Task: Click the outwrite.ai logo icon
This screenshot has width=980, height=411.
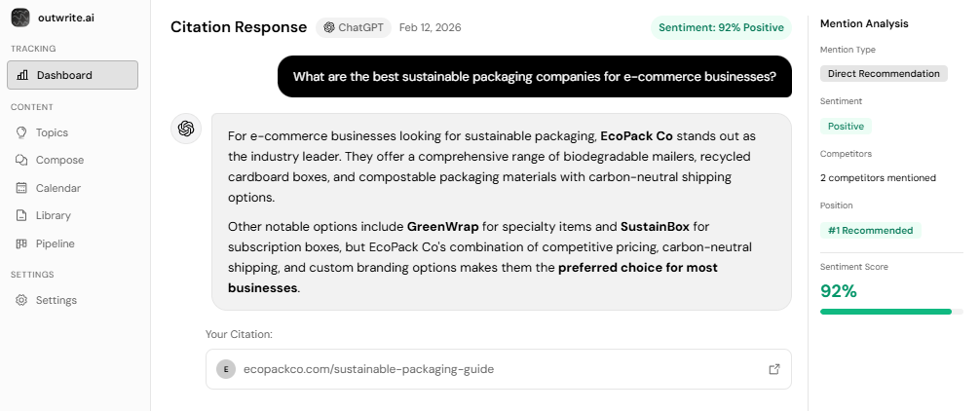Action: 20,18
